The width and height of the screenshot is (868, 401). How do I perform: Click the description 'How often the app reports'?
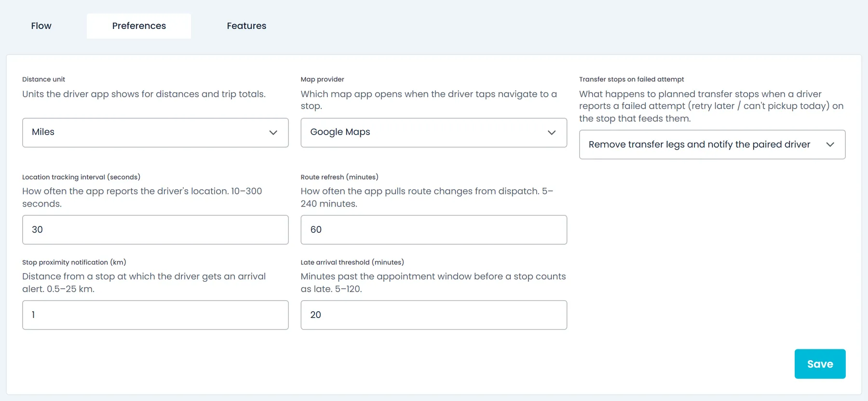pos(142,197)
